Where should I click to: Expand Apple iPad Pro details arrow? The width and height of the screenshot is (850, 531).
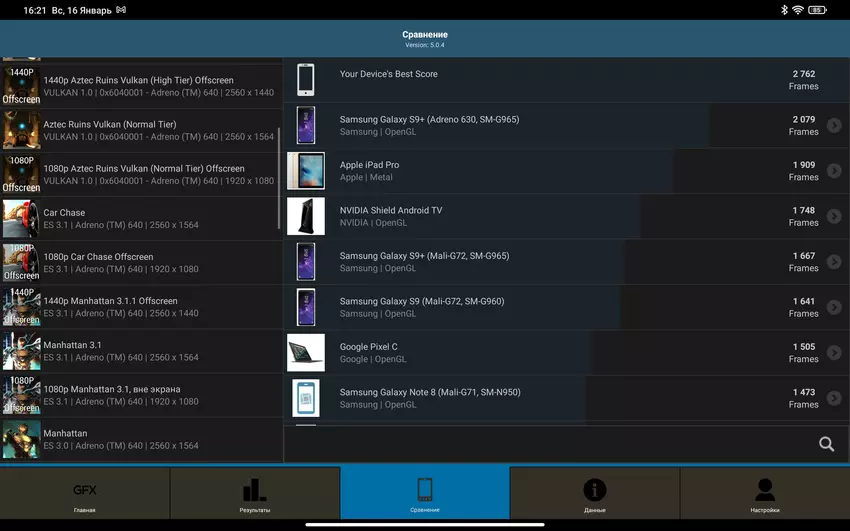(834, 171)
